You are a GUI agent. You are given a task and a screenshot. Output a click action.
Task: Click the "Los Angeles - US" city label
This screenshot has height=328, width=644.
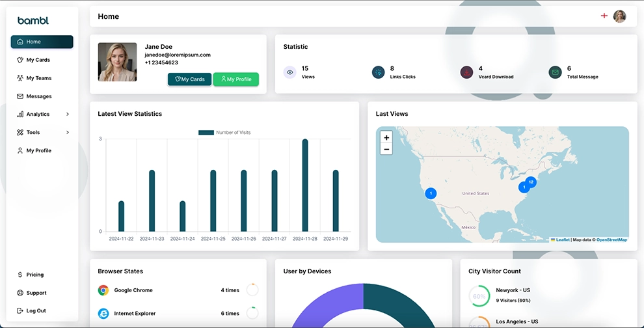pos(517,321)
